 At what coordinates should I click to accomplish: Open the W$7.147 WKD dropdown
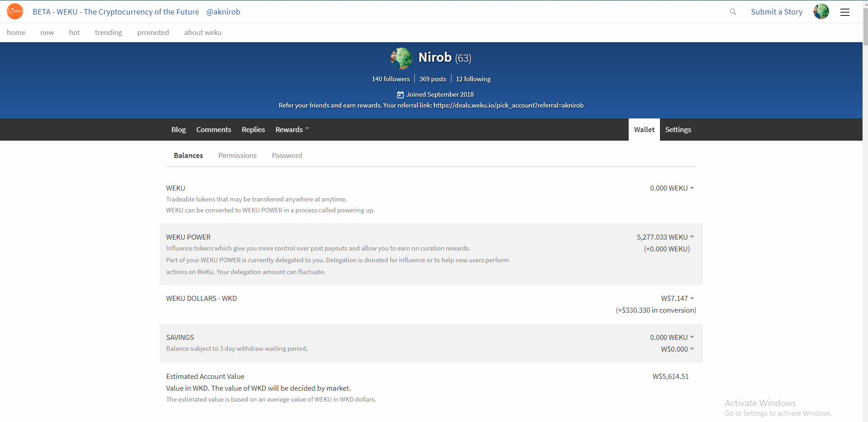pos(678,298)
